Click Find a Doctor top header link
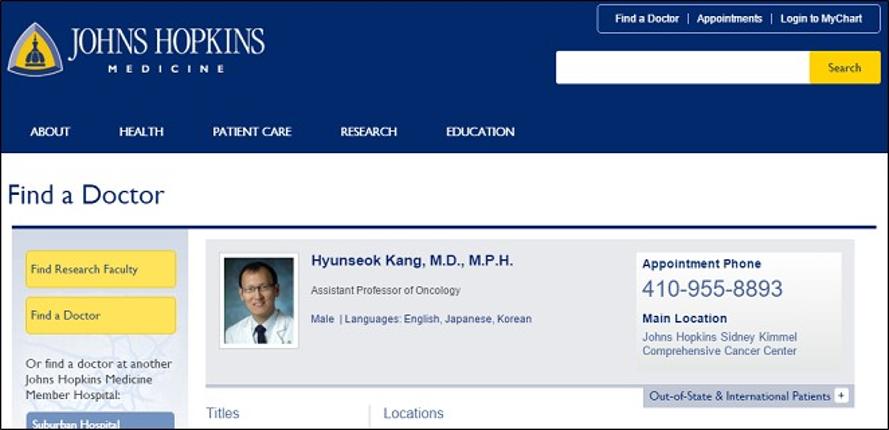This screenshot has width=889, height=430. click(x=647, y=19)
